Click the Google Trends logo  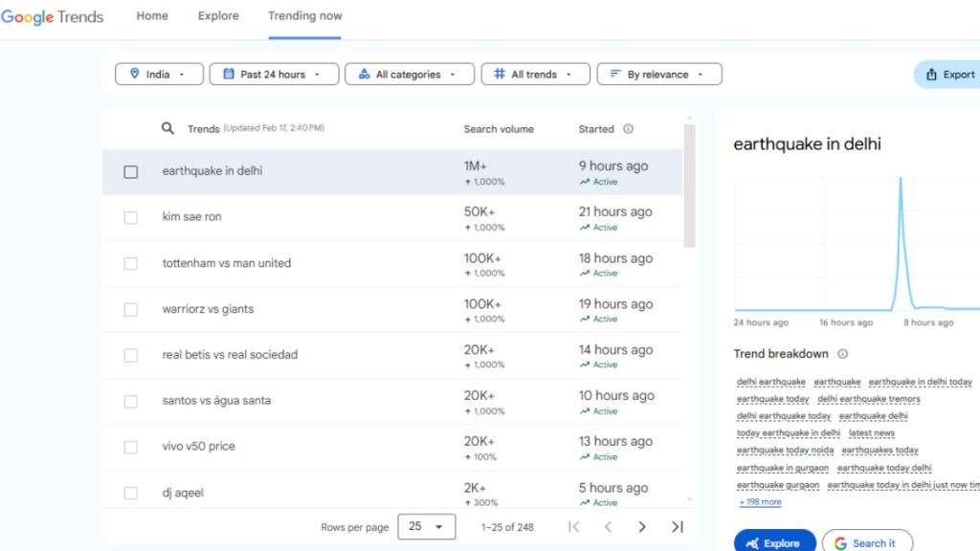click(x=53, y=16)
